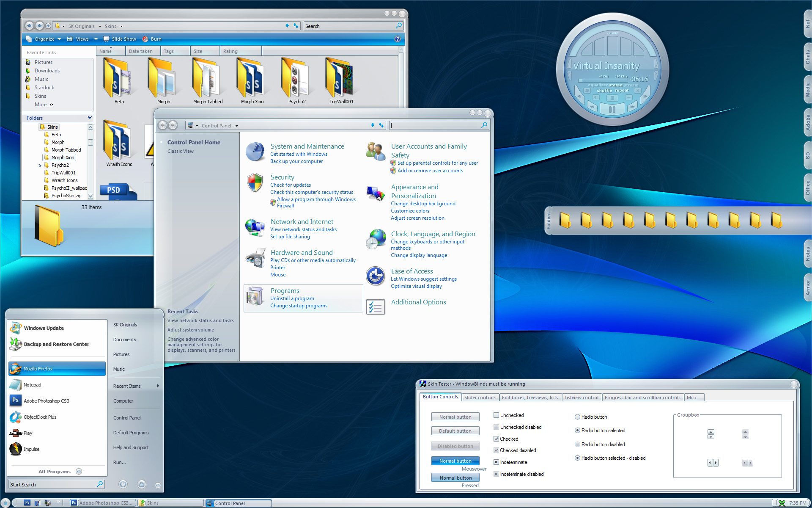Switch to the Slider controls tab

click(480, 398)
